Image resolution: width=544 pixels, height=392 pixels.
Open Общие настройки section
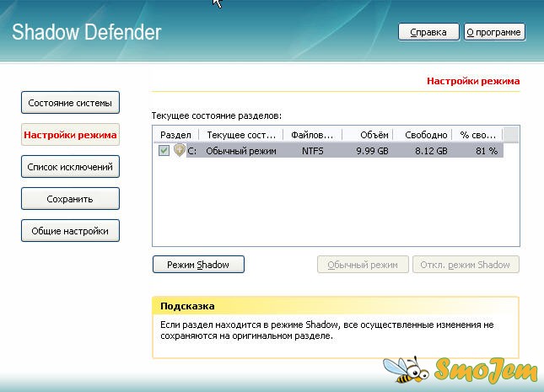pos(70,231)
